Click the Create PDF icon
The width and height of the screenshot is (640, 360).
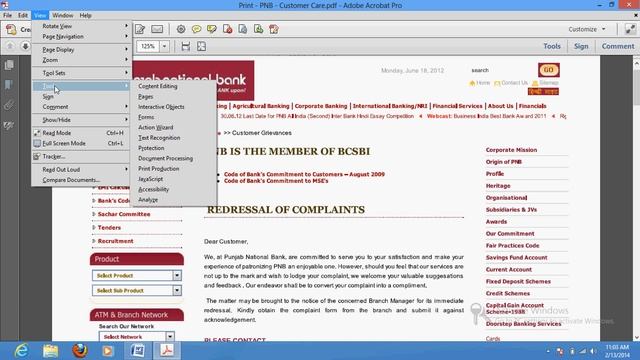pyautogui.click(x=11, y=29)
